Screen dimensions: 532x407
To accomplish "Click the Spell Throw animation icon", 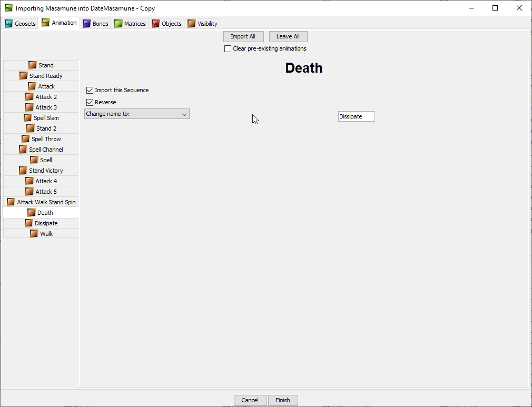I will coord(26,138).
